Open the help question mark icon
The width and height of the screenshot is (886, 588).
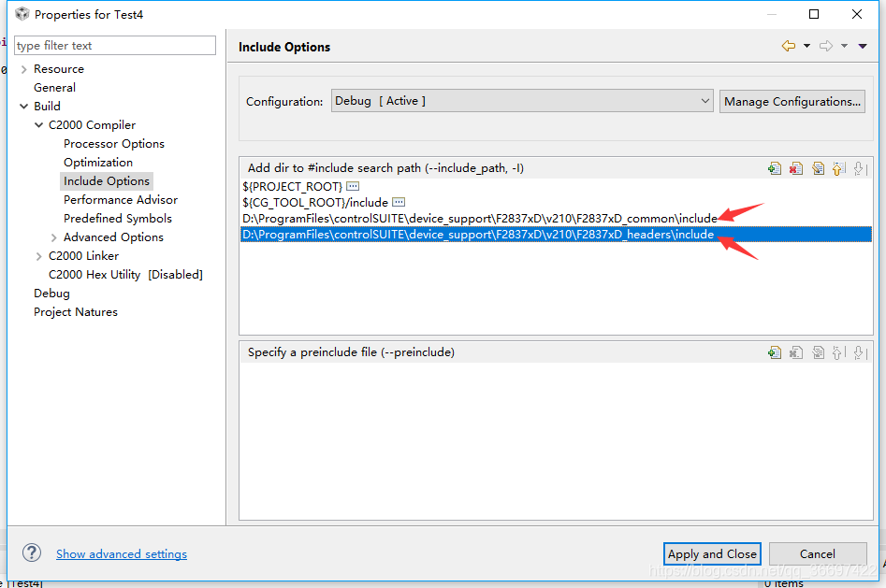tap(32, 553)
